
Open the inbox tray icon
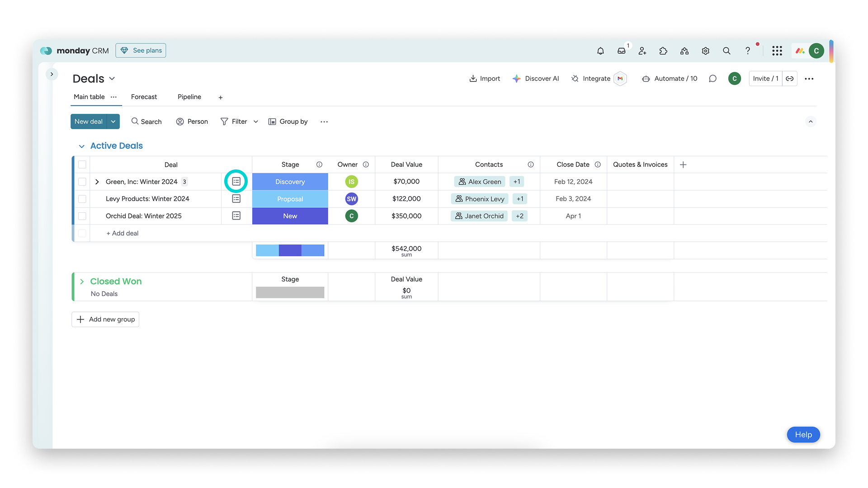point(622,51)
